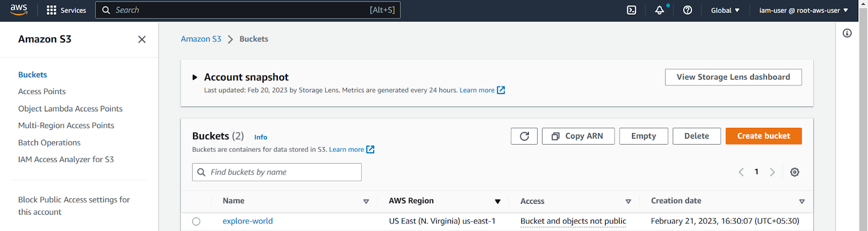868x231 pixels.
Task: Select the explore-world bucket radio button
Action: (196, 221)
